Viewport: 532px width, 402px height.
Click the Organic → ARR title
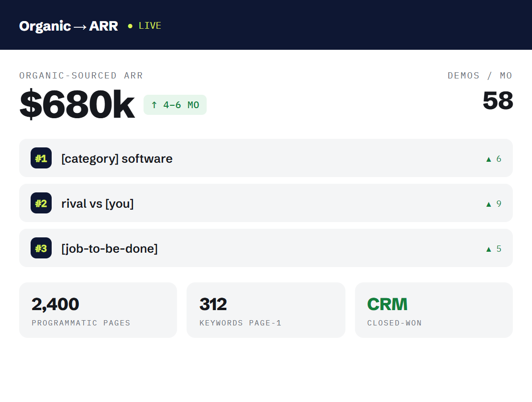68,26
